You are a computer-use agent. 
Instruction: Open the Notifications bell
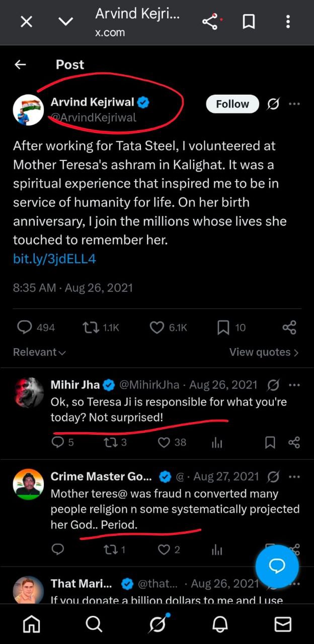coord(220,624)
